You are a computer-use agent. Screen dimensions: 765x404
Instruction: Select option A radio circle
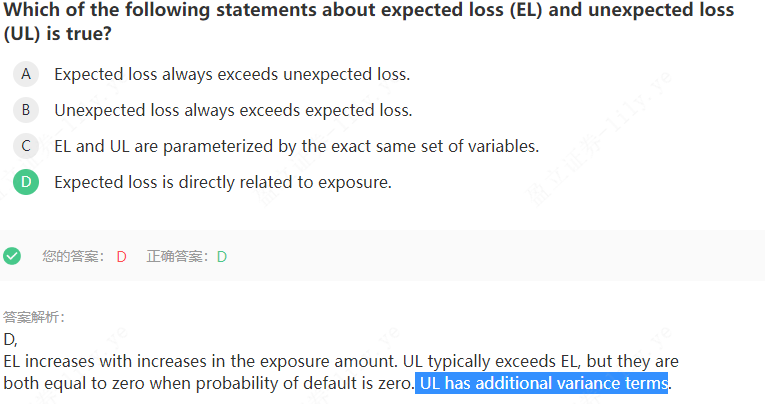coord(26,74)
